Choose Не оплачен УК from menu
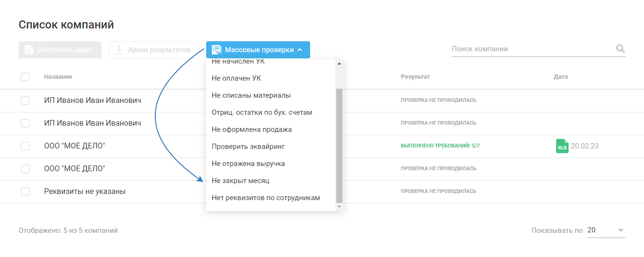644x257 pixels. point(271,78)
